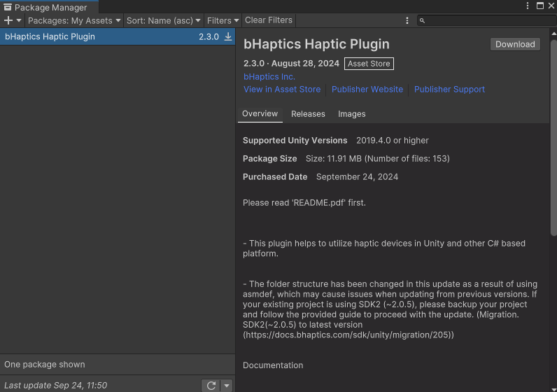The image size is (557, 392).
Task: Click 'Last update Sep 24, 11:50' text
Action: (55, 386)
